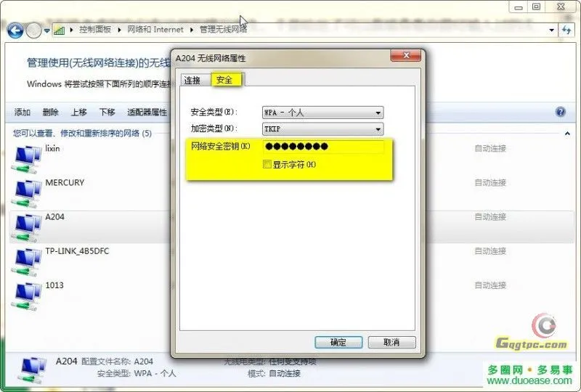This screenshot has width=581, height=392.
Task: Click 自动连接 in the MERCURY row
Action: (490, 182)
